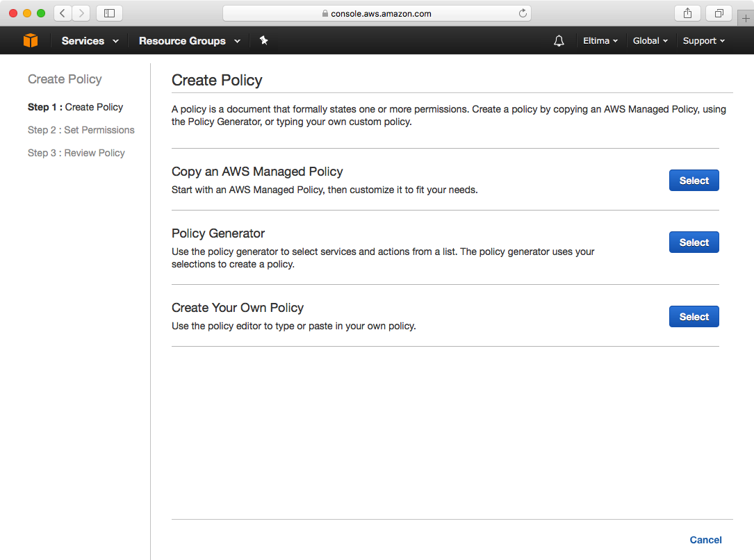Toggle the Safari sidebar icon
This screenshot has width=754, height=560.
[x=109, y=13]
